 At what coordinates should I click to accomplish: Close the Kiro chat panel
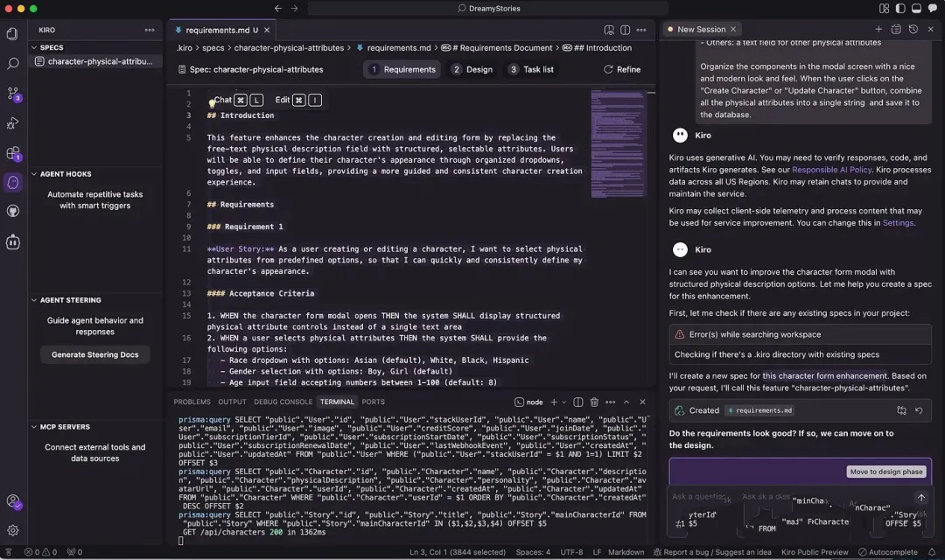[930, 29]
